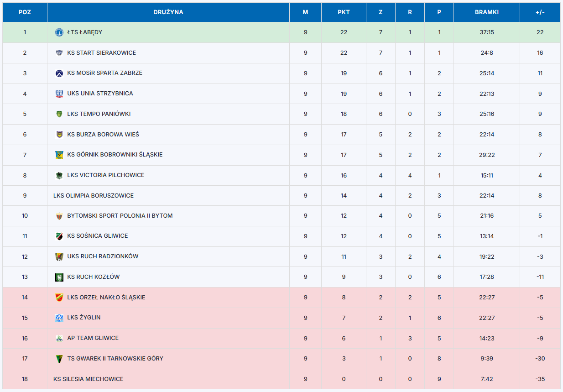The image size is (563, 392).
Task: Click the KS Górnik Bobrowniki Śląskie crest
Action: click(x=59, y=155)
